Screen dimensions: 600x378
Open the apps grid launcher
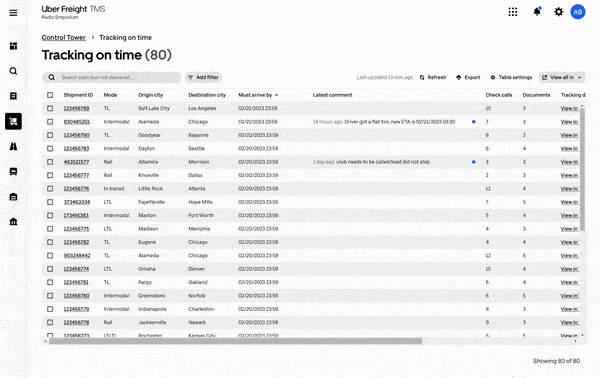tap(513, 12)
